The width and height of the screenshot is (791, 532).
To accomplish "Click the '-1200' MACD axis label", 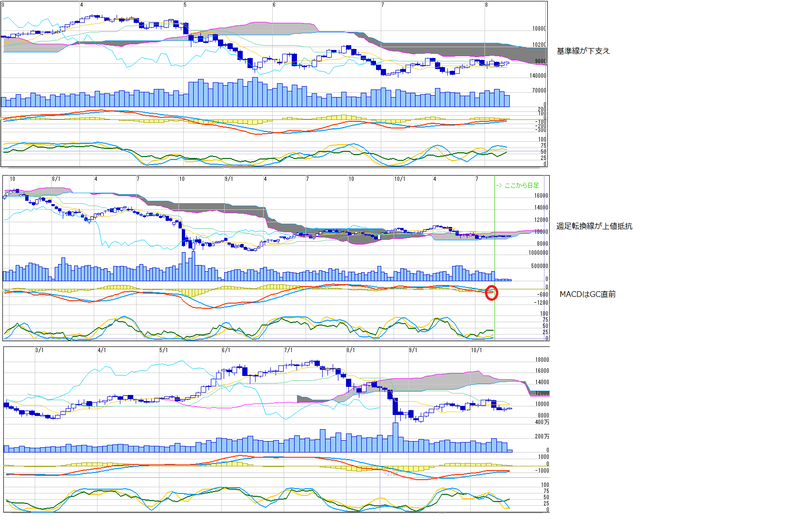I will (541, 303).
